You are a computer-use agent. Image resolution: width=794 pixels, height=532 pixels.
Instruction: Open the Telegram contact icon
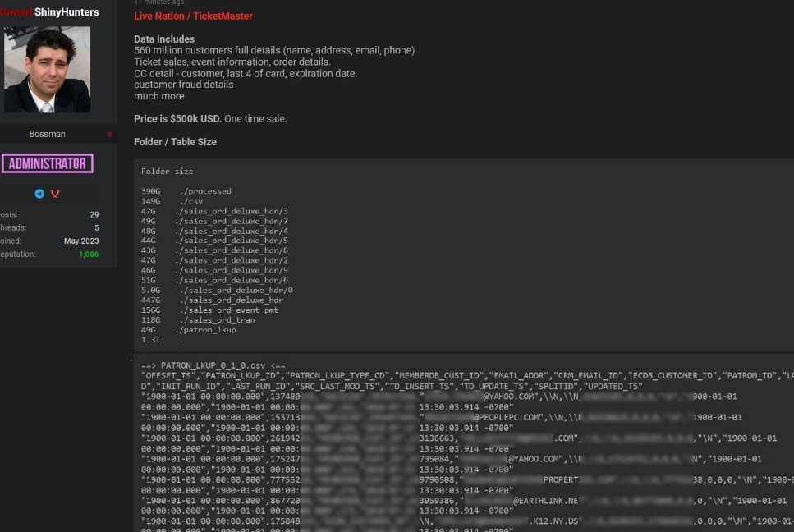pos(39,194)
